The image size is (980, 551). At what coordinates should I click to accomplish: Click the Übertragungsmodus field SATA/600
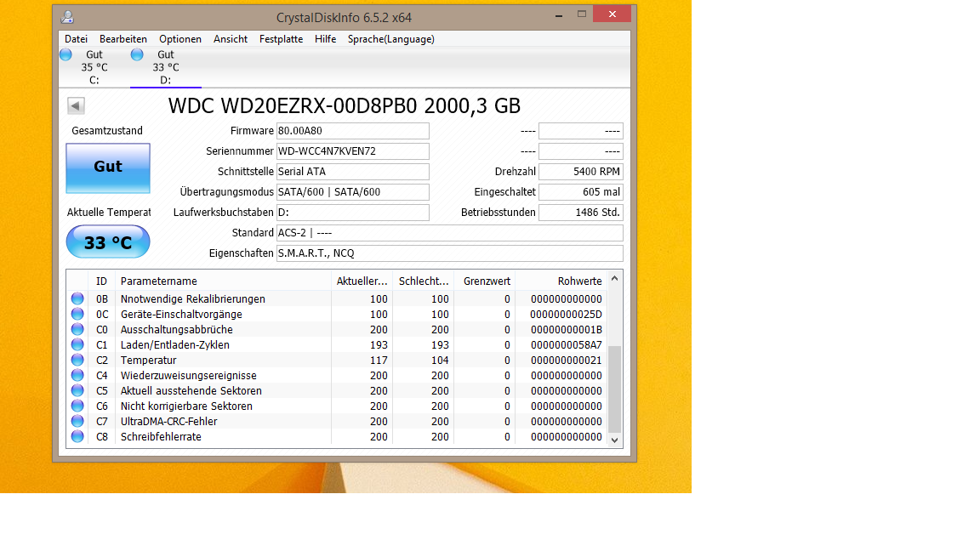coord(352,192)
